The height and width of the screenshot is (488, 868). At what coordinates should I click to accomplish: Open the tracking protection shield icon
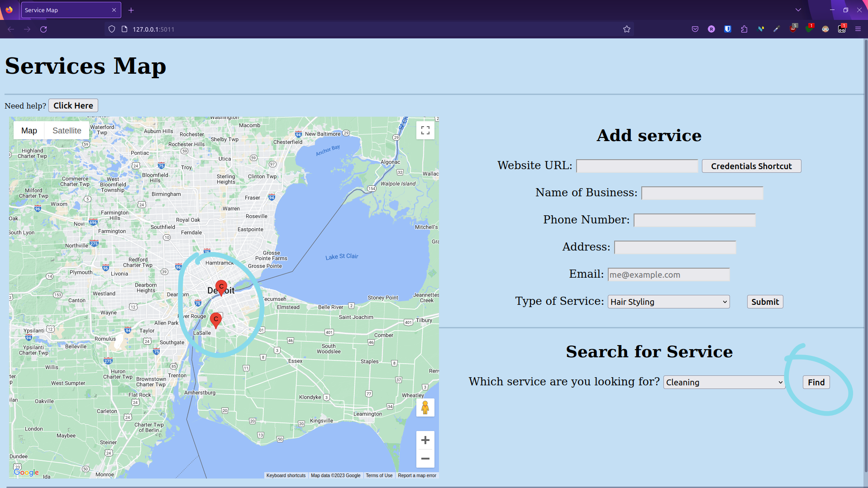click(x=112, y=29)
